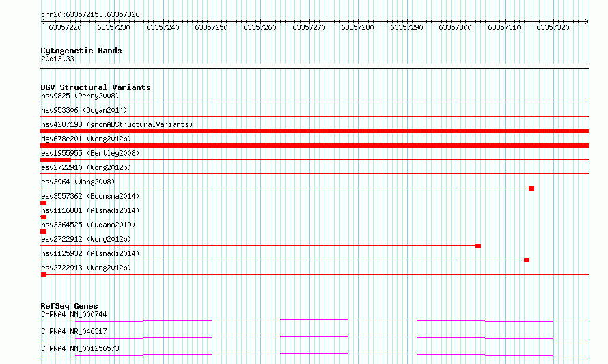Select the RefSeq Genes track title
Screen dimensions: 608x364
(x=69, y=306)
